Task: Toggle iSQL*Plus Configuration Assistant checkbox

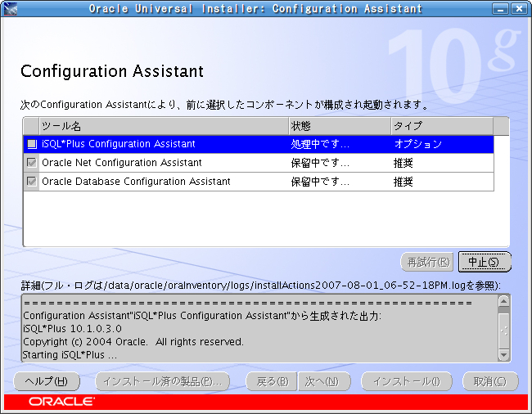Action: (x=32, y=144)
